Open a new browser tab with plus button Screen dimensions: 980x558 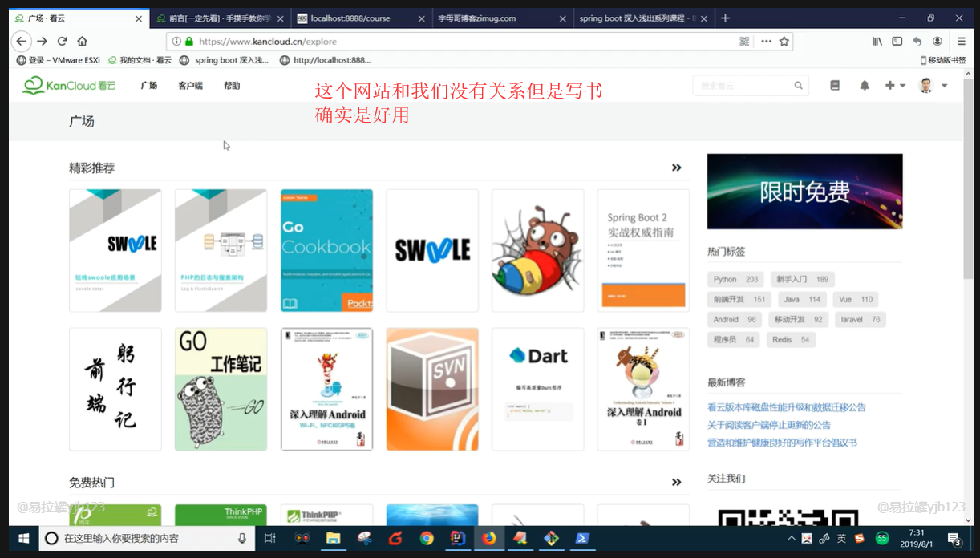click(725, 18)
